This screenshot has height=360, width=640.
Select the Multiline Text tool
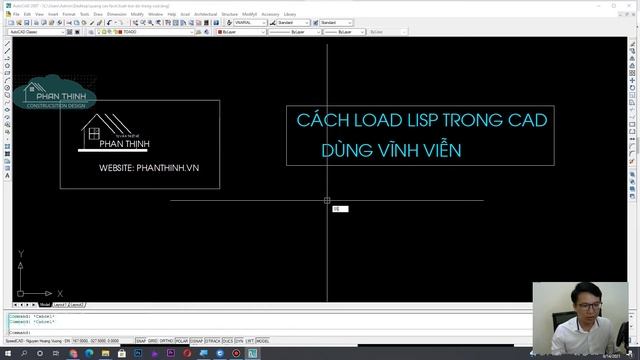7,176
